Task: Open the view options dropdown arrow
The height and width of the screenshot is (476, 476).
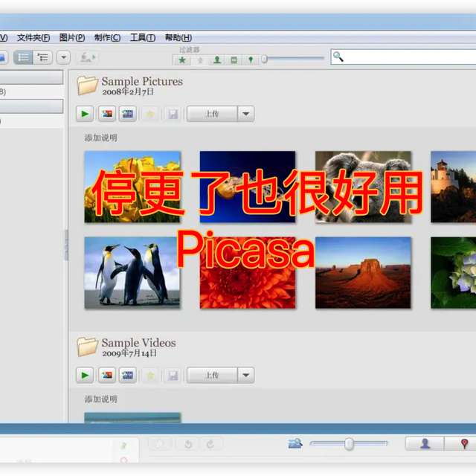Action: click(63, 57)
